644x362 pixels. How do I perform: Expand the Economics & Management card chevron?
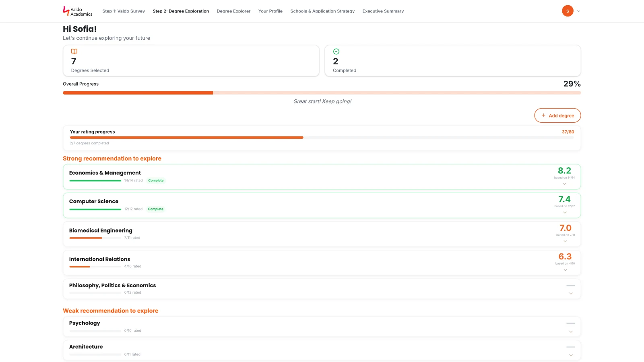click(x=564, y=184)
